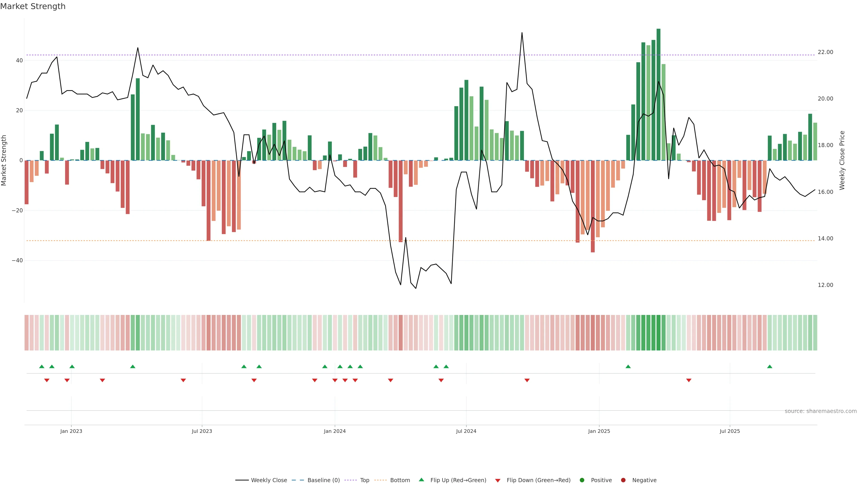This screenshot has width=868, height=488.
Task: Click the Flip Down red triangle legend icon
Action: 498,481
